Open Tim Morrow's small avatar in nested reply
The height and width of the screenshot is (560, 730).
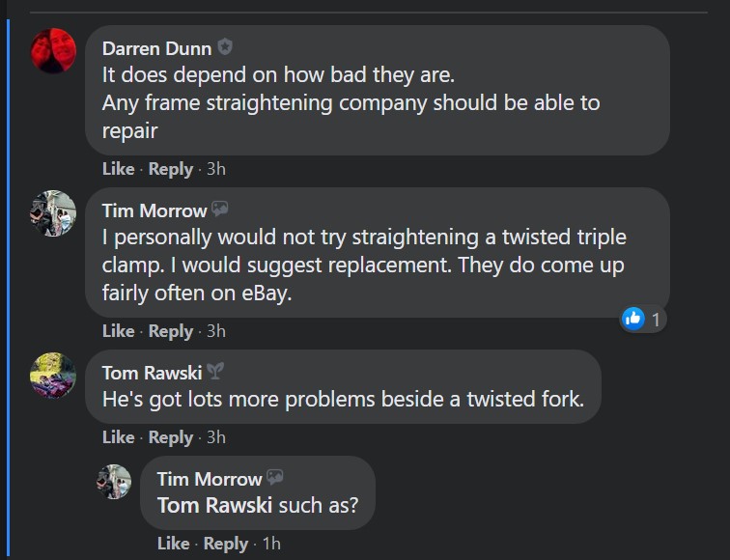(x=114, y=482)
